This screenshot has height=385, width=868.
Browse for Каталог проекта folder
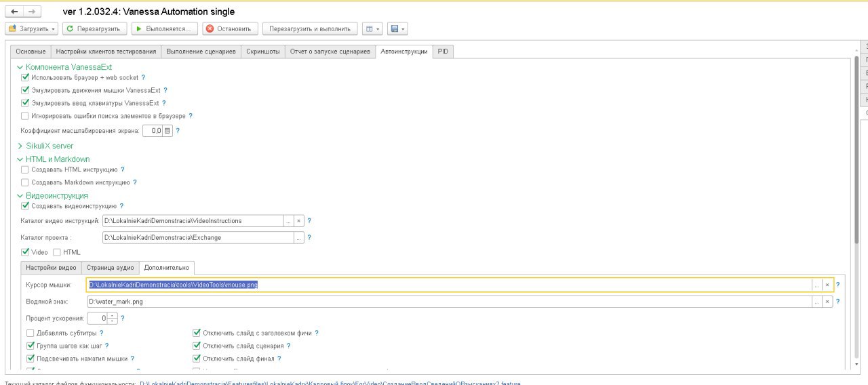coord(299,238)
